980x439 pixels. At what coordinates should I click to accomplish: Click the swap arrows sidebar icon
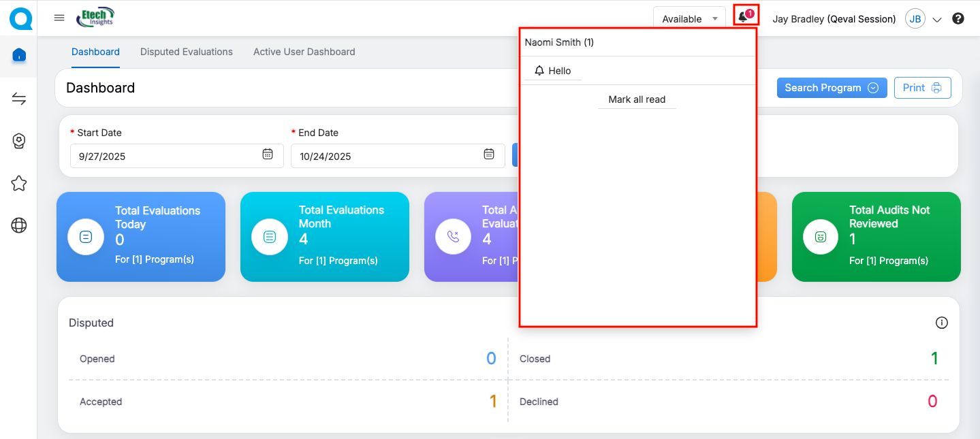coord(19,99)
